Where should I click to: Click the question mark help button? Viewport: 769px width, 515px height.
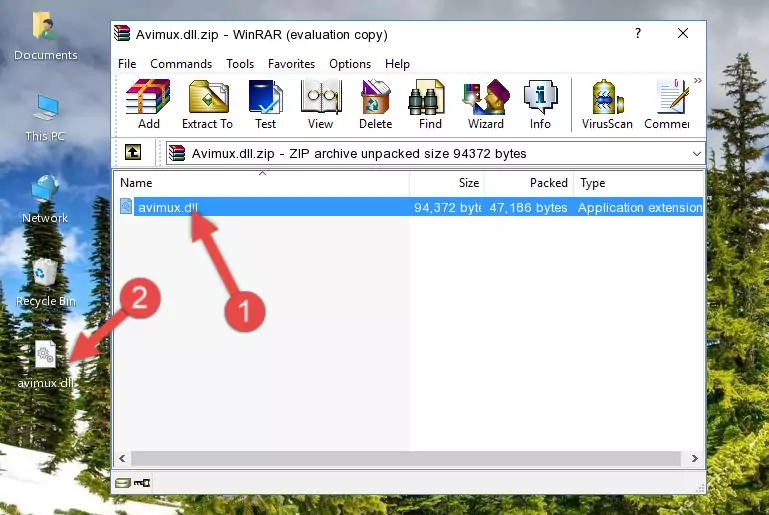[638, 33]
